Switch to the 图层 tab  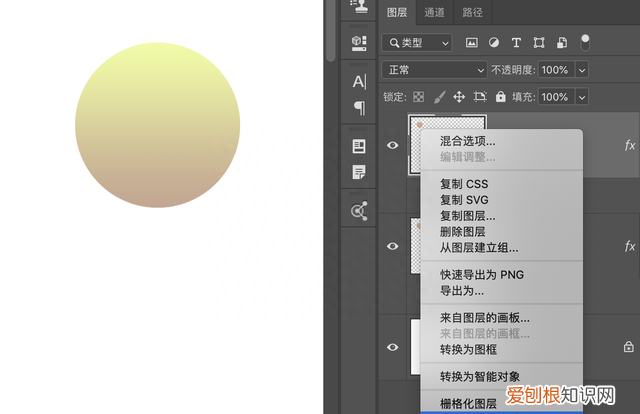397,13
